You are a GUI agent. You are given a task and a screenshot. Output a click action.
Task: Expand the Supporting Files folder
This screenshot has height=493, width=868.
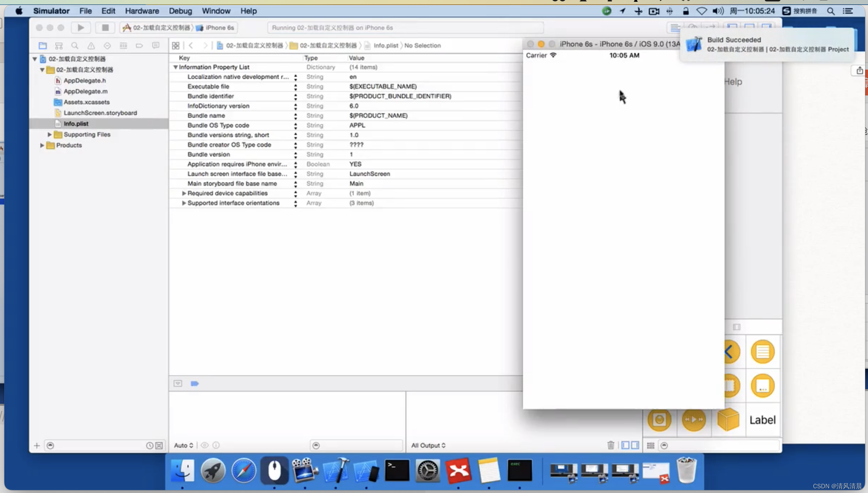tap(49, 135)
